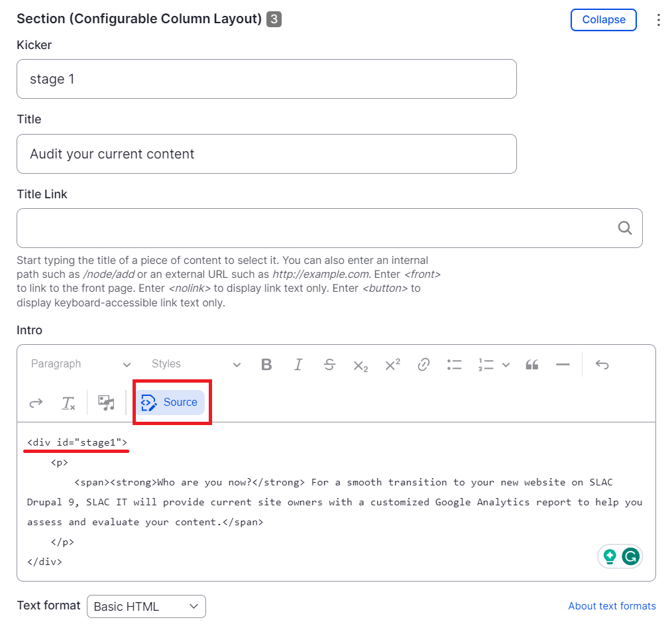Insert a horizontal line
Viewport: 672px width, 628px height.
point(563,364)
